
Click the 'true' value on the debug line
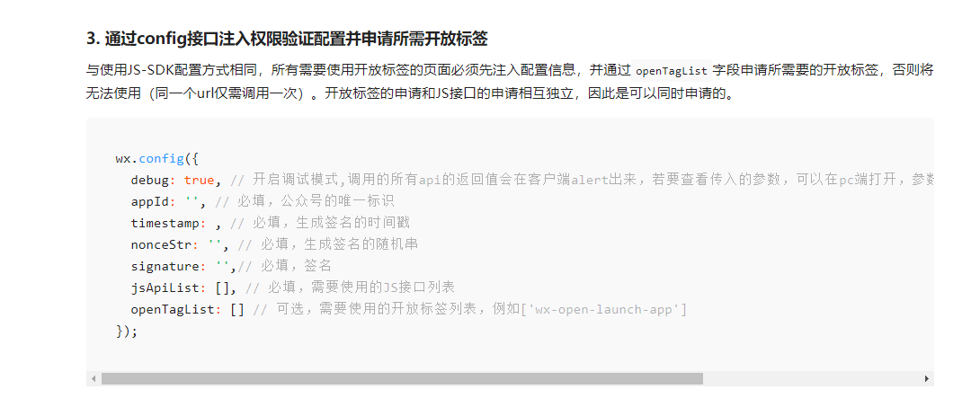[x=199, y=180]
